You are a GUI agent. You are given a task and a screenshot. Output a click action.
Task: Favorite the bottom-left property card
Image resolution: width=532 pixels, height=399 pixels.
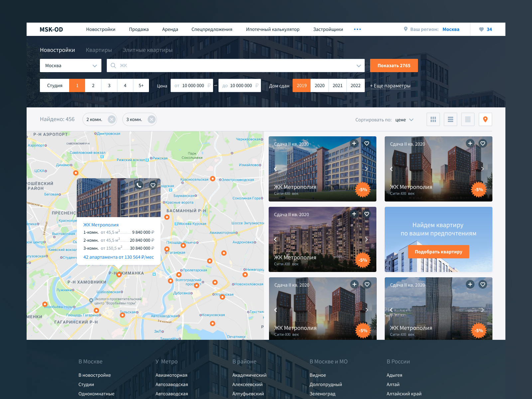click(367, 284)
